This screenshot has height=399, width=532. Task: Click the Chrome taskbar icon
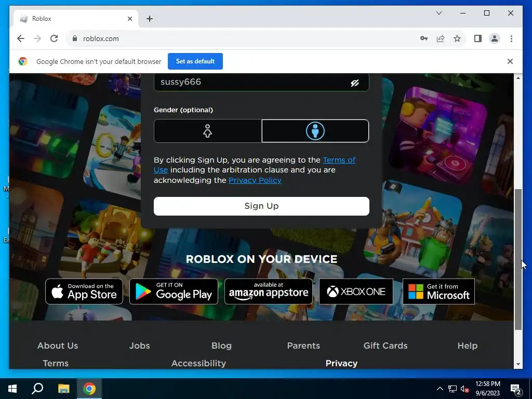[89, 389]
